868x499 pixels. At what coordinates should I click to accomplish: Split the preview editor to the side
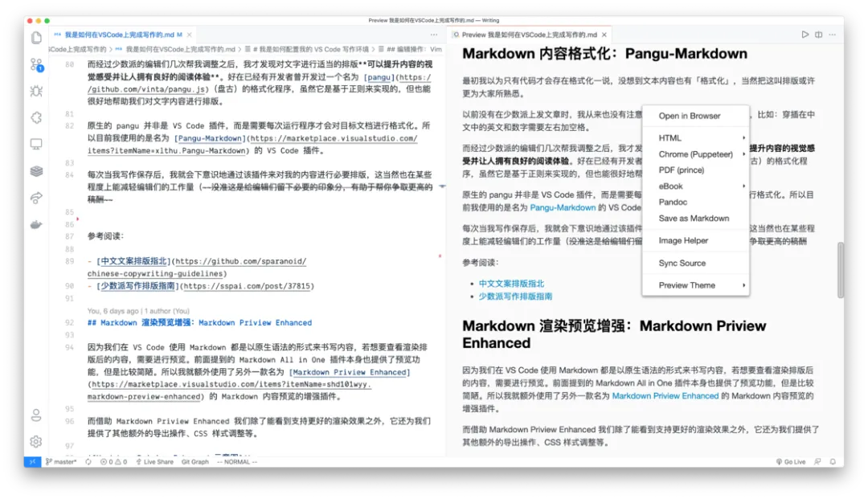click(819, 35)
